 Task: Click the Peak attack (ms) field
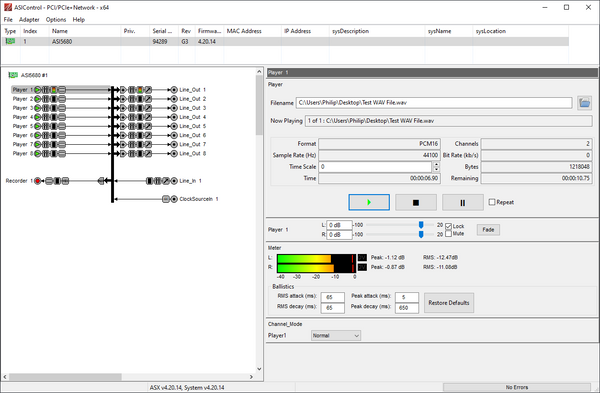pyautogui.click(x=407, y=297)
